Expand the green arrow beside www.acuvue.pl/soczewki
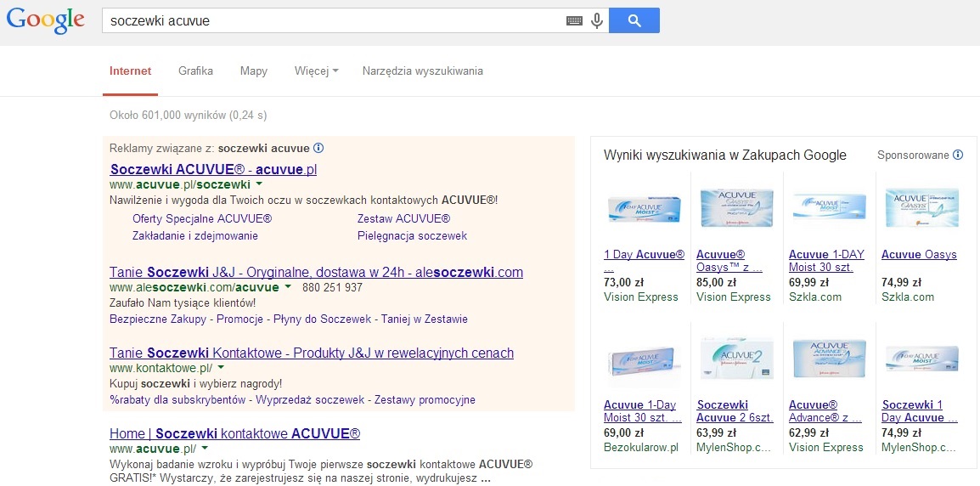 [x=259, y=184]
